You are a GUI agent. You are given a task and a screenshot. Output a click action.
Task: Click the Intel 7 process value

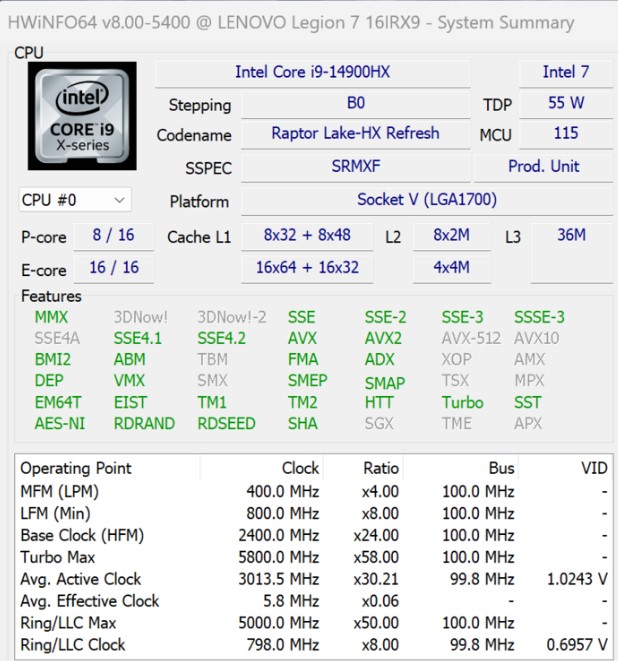566,72
